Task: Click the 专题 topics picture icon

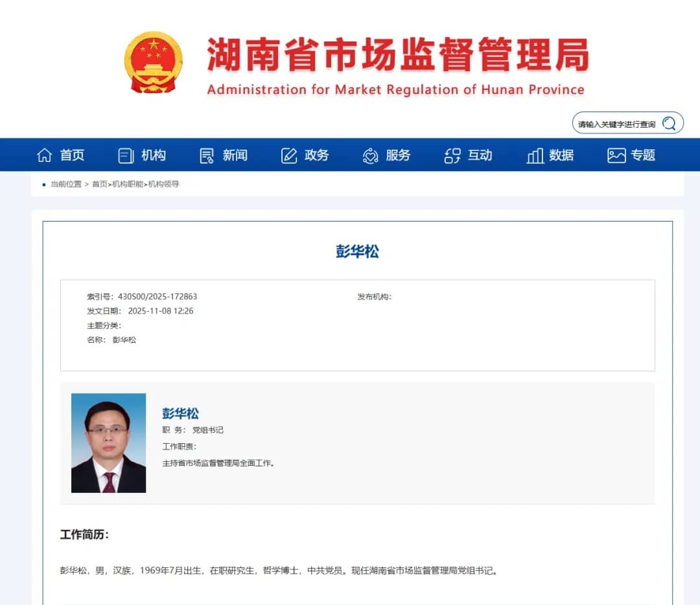Action: point(614,155)
